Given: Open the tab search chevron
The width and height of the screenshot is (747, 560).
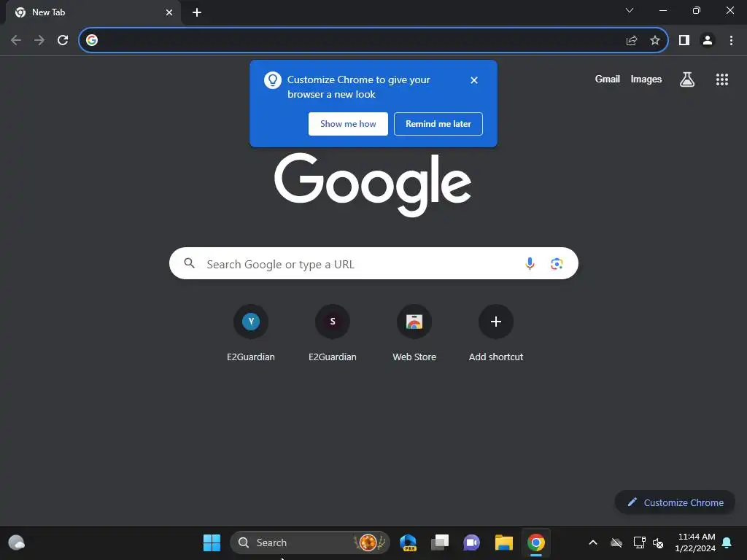Looking at the screenshot, I should point(630,10).
